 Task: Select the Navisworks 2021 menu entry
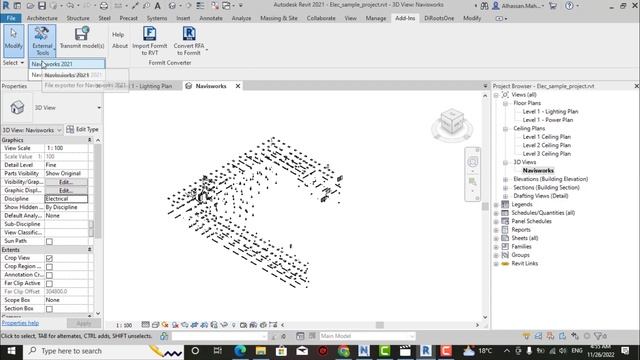pyautogui.click(x=67, y=64)
